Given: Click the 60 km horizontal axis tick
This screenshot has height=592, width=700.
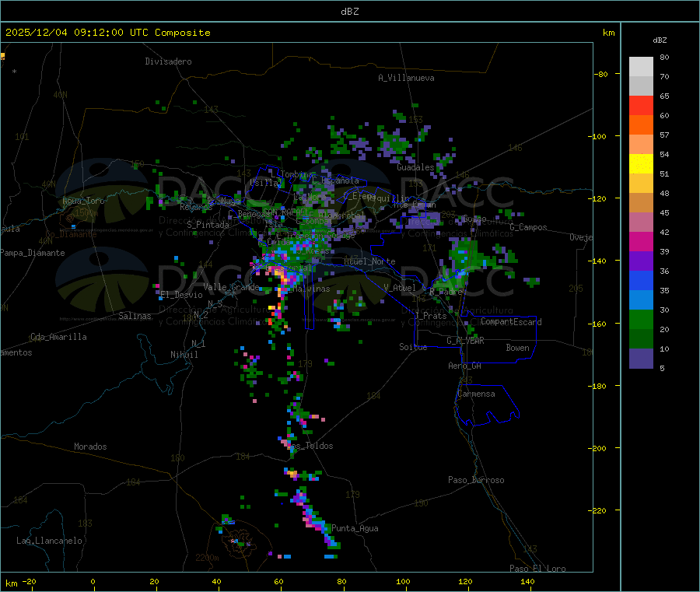Looking at the screenshot, I should [x=279, y=582].
